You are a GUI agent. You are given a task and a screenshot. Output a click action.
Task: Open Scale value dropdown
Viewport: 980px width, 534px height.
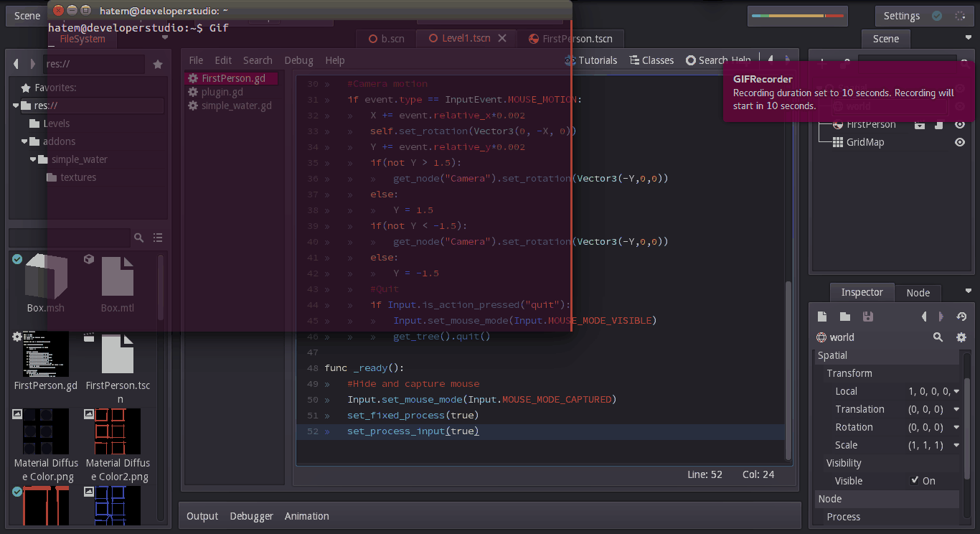tap(956, 445)
